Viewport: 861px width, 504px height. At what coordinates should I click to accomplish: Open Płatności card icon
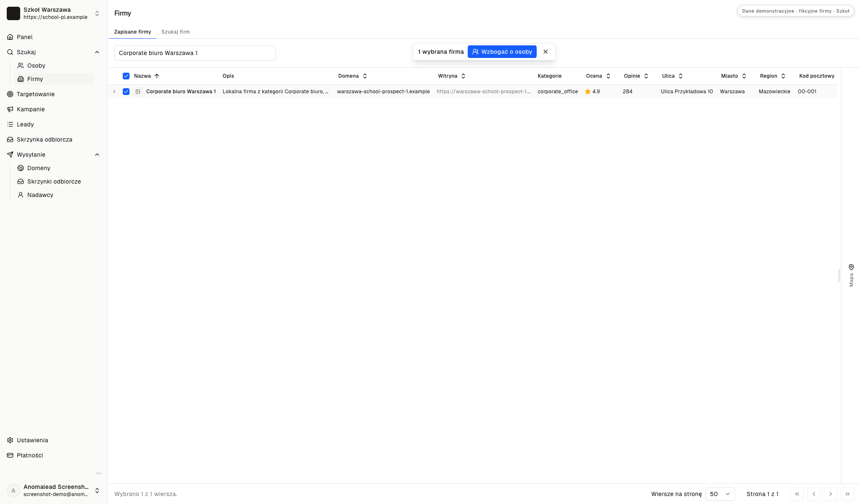[10, 455]
